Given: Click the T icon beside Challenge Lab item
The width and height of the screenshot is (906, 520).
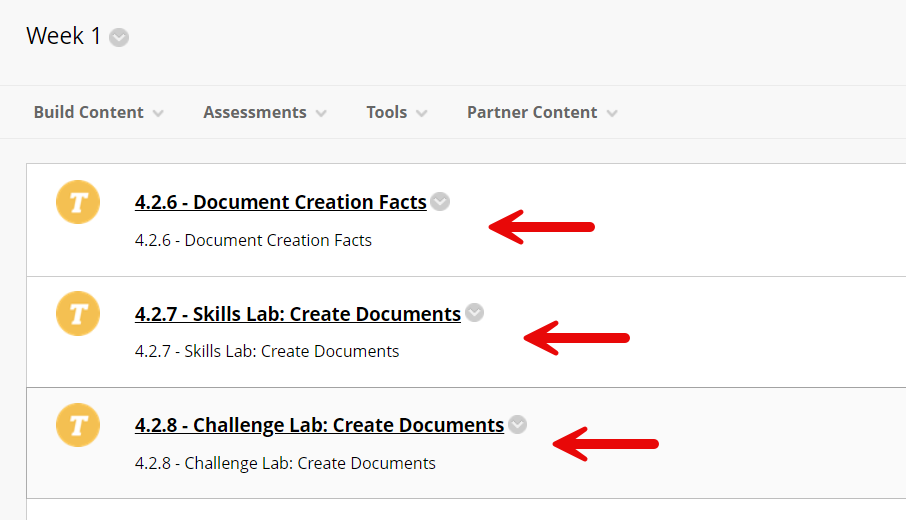Looking at the screenshot, I should click(78, 425).
